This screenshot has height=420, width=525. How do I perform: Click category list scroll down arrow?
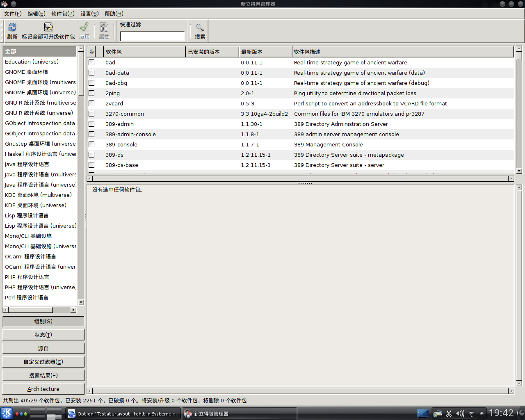(x=81, y=302)
